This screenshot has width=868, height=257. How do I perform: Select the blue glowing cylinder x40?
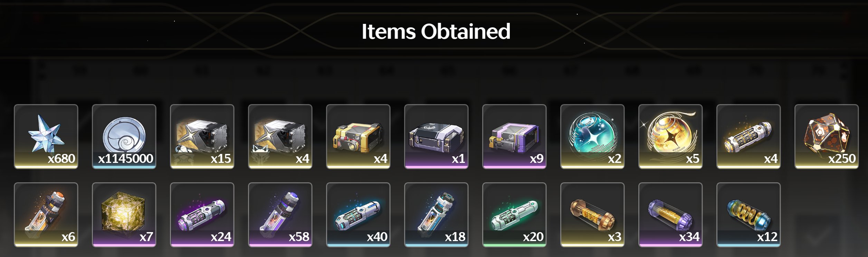click(x=358, y=214)
